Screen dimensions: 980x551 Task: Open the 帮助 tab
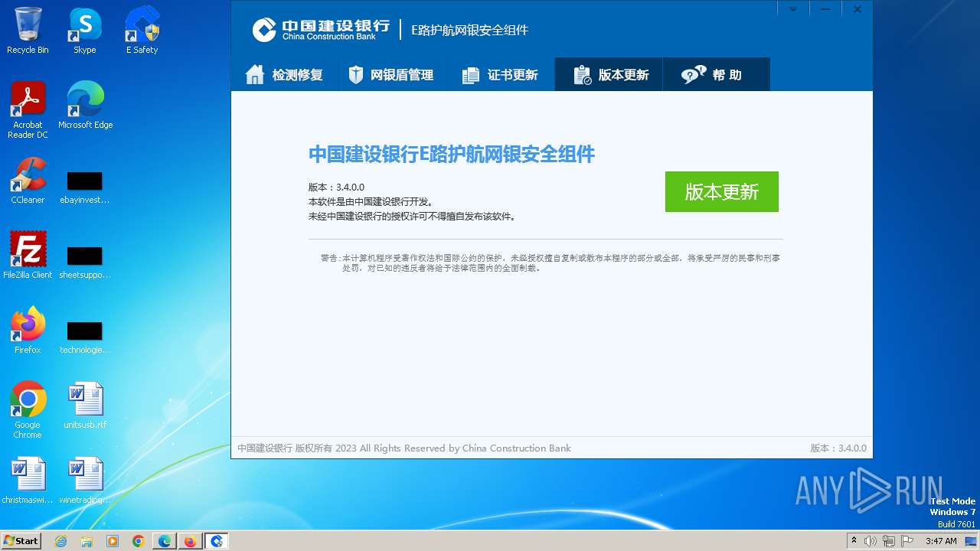(x=716, y=75)
